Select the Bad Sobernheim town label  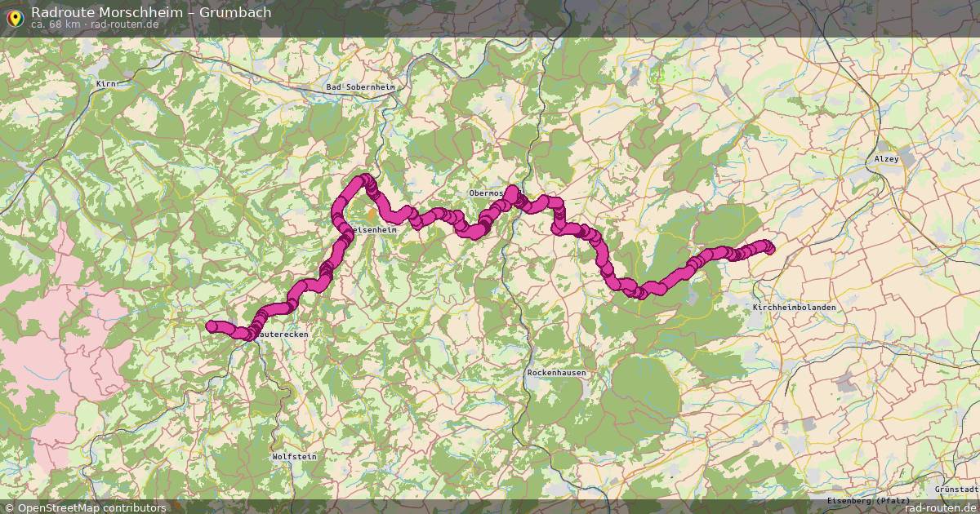pos(359,86)
